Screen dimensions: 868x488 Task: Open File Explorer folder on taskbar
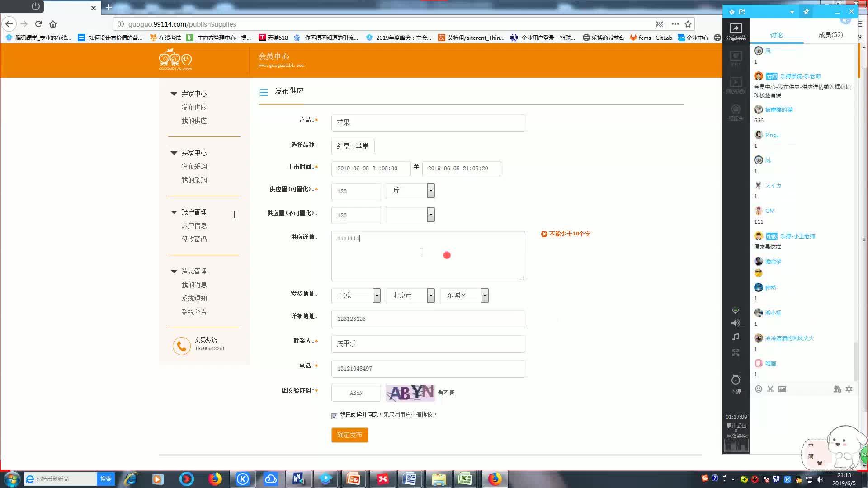[438, 479]
